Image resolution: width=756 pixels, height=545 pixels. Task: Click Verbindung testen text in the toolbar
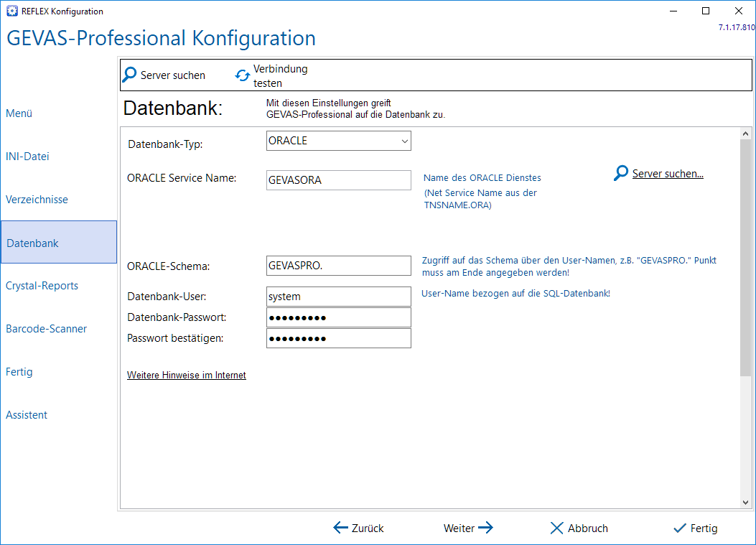(281, 75)
